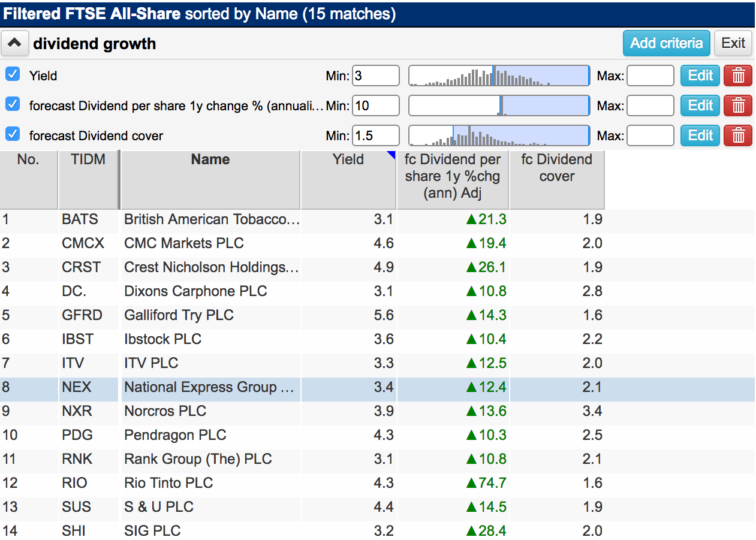Click SIG's 28.4 dividend change value

coord(486,531)
